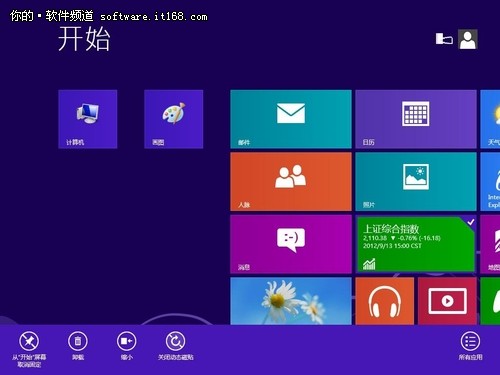Open the 日历 Calendar tile
Viewport: 500px width, 375px height.
tap(416, 119)
